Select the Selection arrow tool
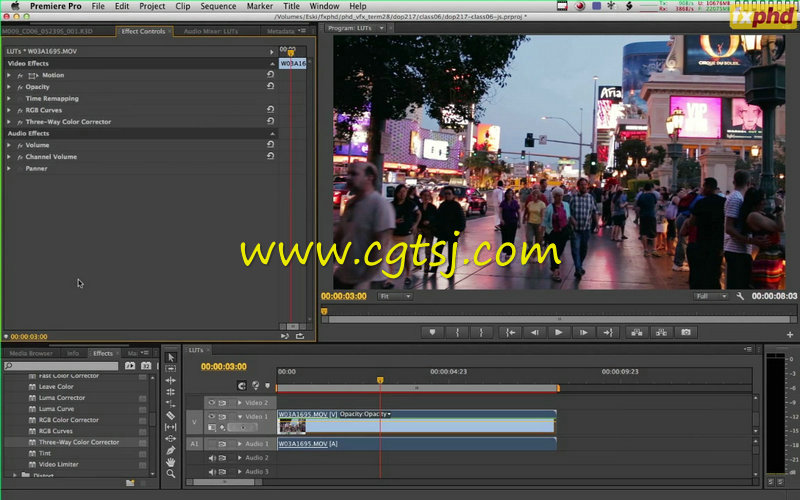800x500 pixels. pos(171,357)
